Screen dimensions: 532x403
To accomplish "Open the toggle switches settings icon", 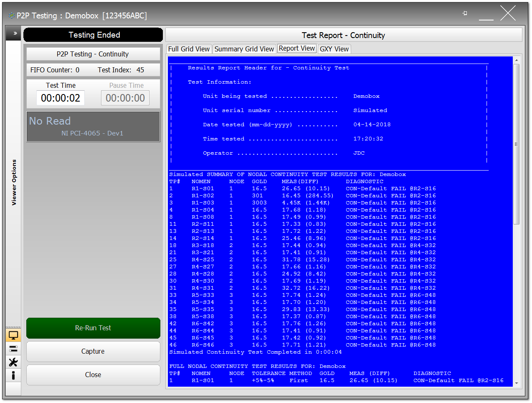I will (x=13, y=349).
